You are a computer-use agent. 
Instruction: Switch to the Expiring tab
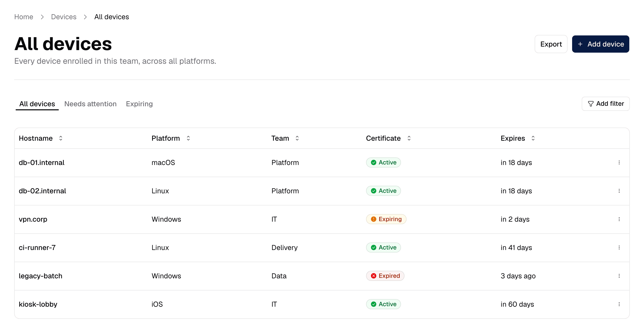point(139,104)
